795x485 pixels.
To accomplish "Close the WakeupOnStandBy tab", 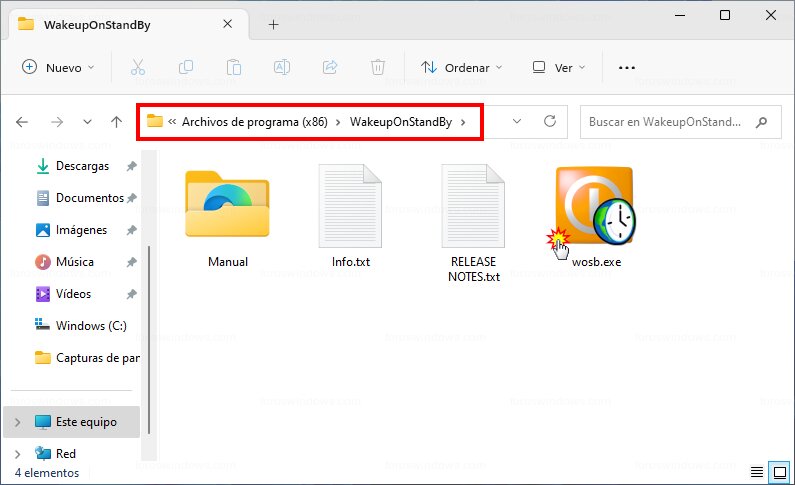I will click(x=228, y=24).
